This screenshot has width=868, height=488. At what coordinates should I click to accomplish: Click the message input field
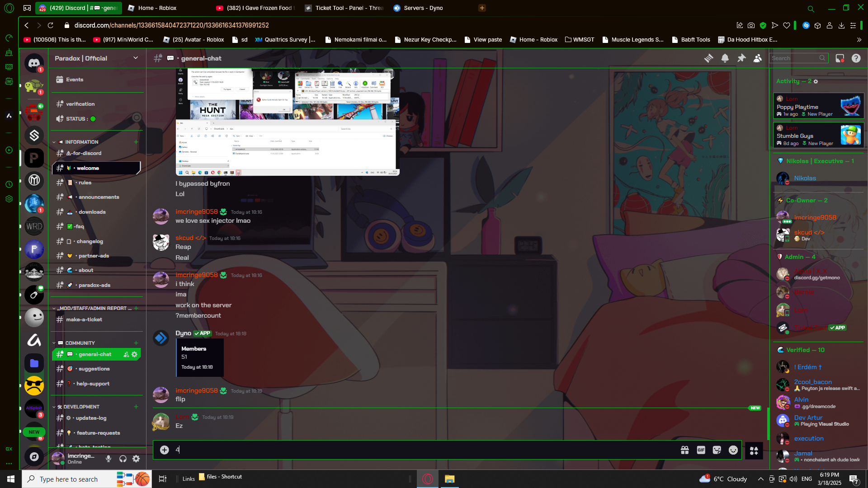point(407,450)
